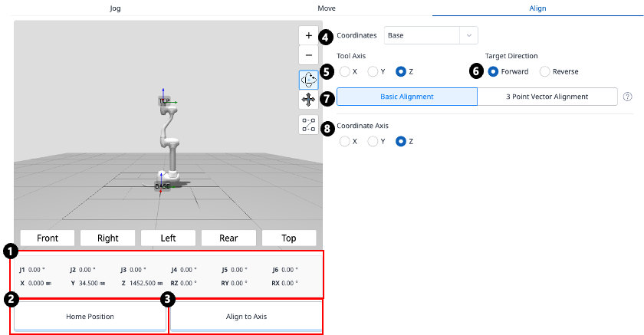Image resolution: width=644 pixels, height=335 pixels.
Task: Show the Front view of robot
Action: [48, 238]
